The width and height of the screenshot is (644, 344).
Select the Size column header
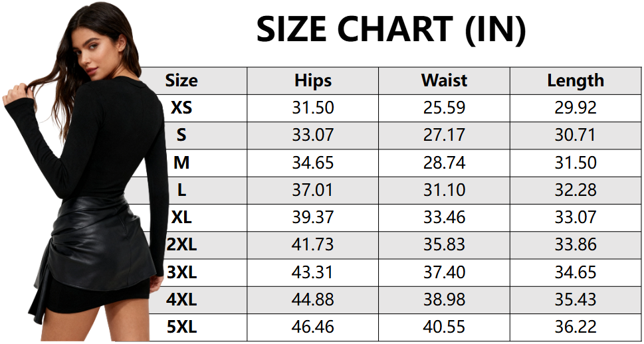point(181,81)
